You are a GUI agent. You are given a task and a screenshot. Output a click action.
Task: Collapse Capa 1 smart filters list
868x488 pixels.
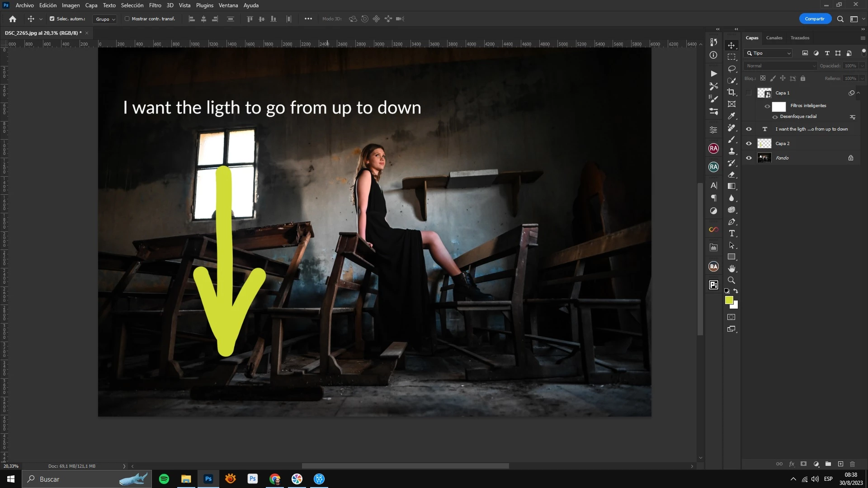[859, 93]
